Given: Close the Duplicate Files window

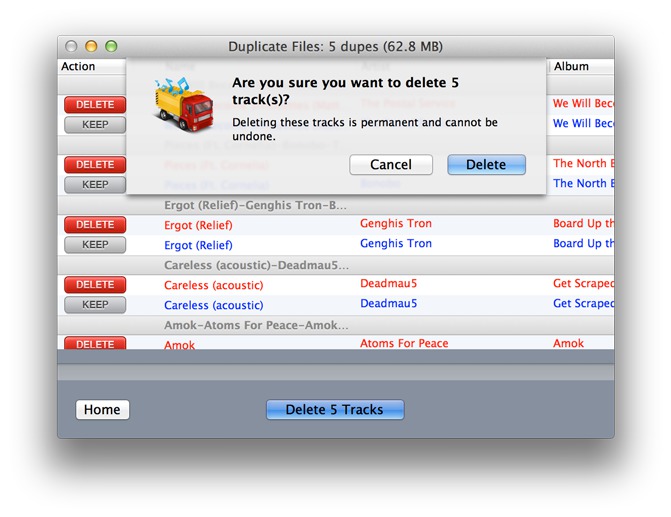Looking at the screenshot, I should coord(71,46).
